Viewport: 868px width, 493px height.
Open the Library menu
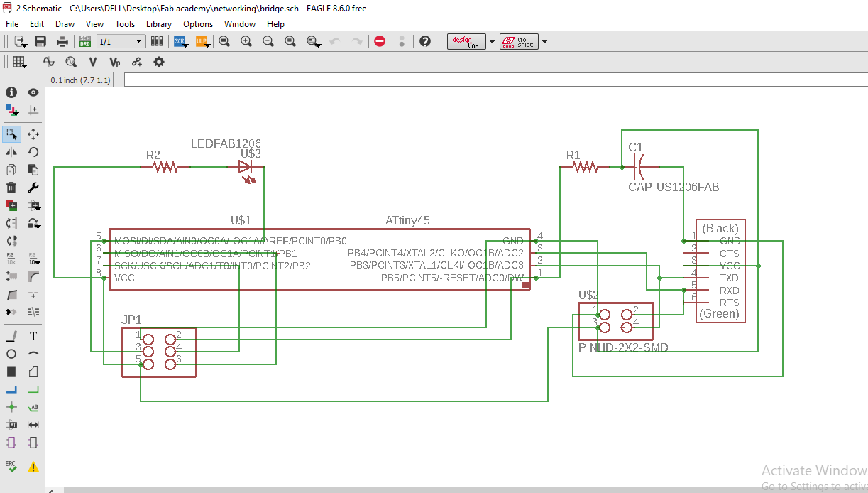coord(159,23)
